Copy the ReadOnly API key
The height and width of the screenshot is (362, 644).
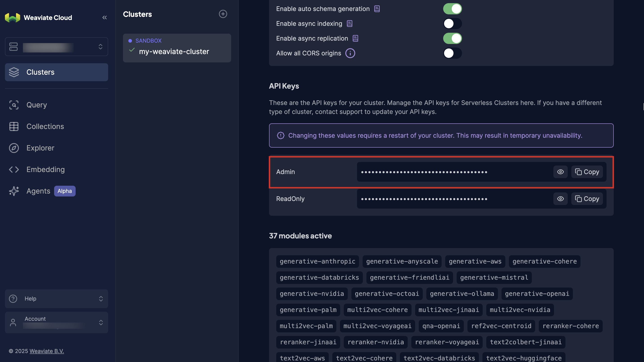pos(587,199)
